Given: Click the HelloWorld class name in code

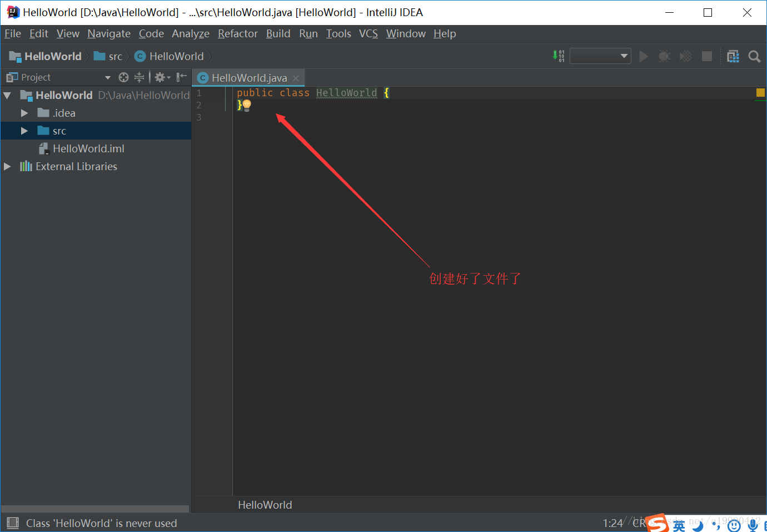Looking at the screenshot, I should (x=346, y=93).
